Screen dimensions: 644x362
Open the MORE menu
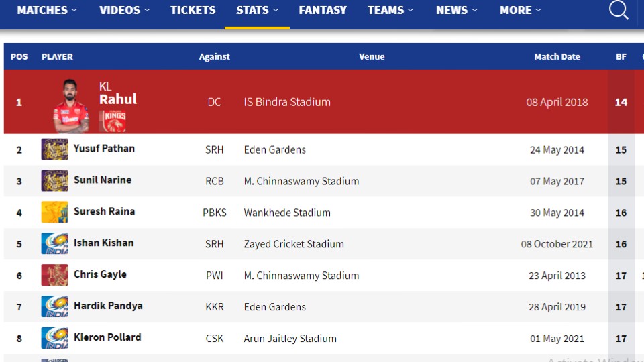tap(521, 10)
